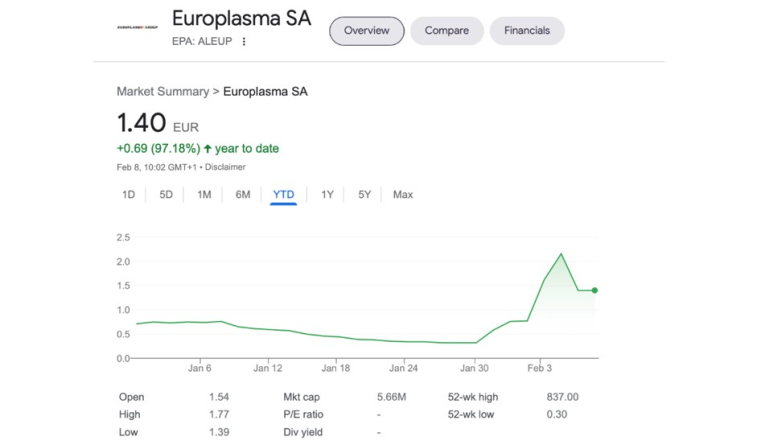Select the 1D time range
This screenshot has height=445, width=760.
(x=128, y=195)
